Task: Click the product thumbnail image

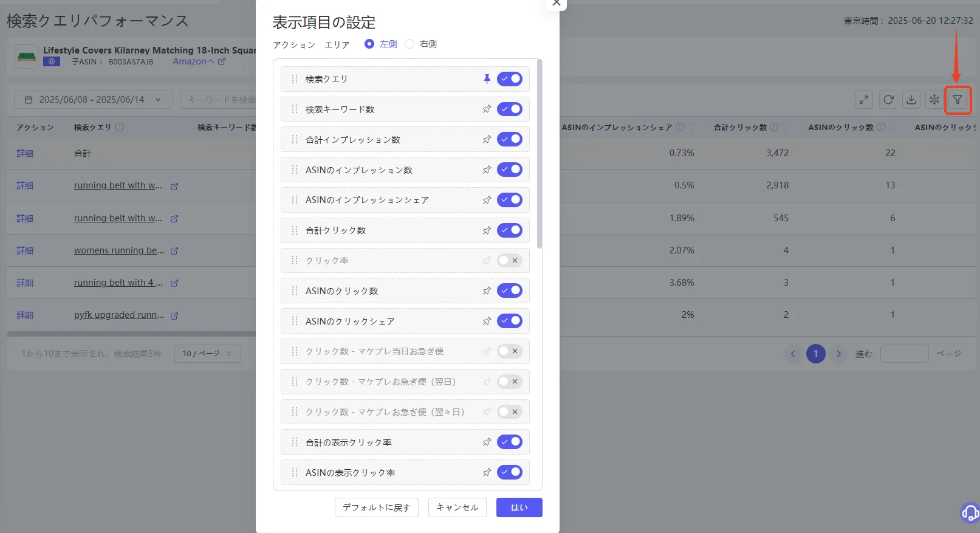Action: point(26,57)
